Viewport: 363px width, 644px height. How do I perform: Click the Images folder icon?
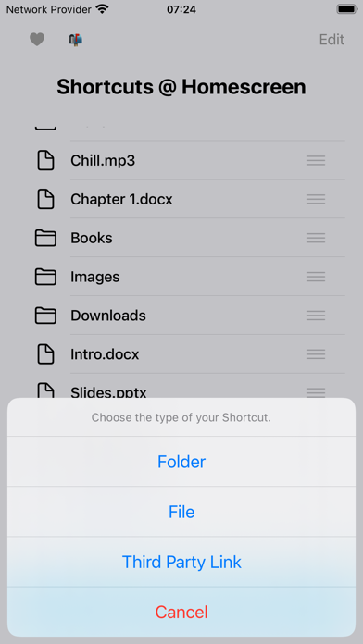click(x=45, y=277)
